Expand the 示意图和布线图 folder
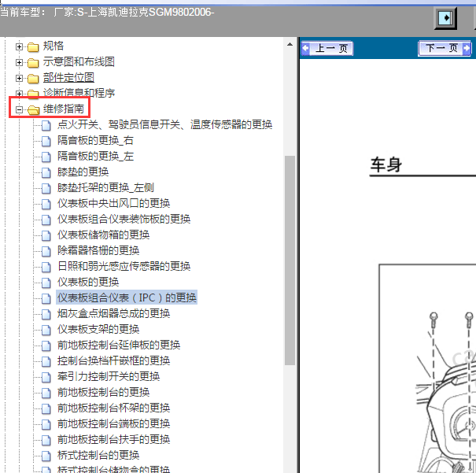This screenshot has width=476, height=473. point(19,62)
